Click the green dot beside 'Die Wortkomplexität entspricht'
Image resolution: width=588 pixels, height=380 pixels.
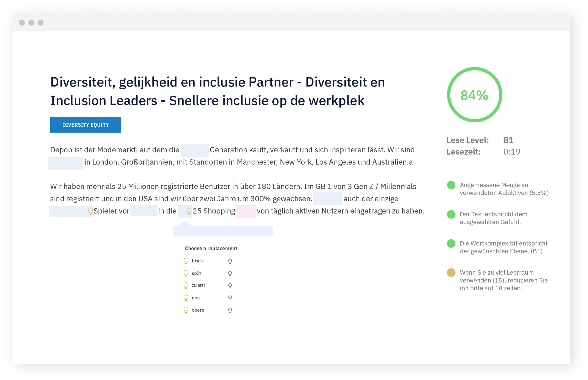[x=451, y=243]
